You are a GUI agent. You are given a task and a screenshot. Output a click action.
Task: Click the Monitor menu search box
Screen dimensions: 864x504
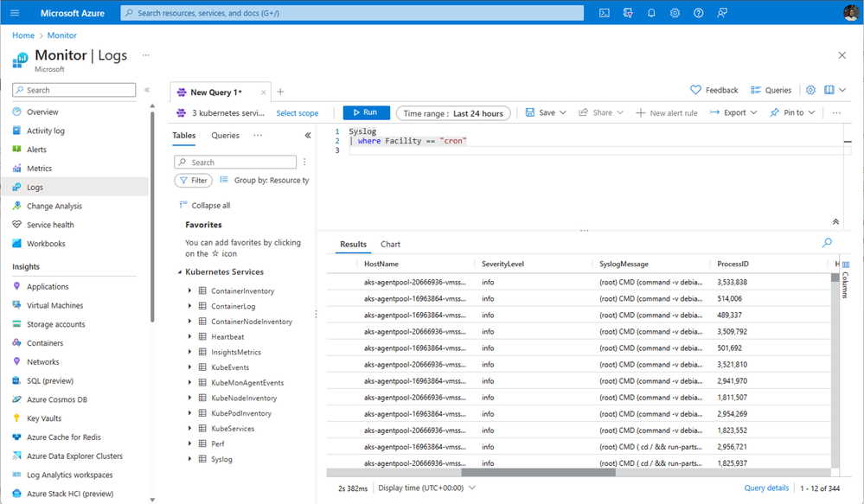74,90
